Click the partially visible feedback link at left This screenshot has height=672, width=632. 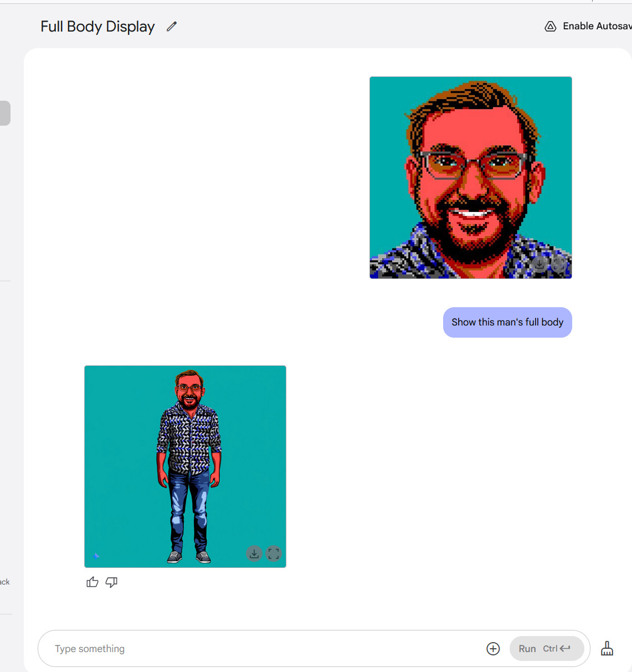5,582
